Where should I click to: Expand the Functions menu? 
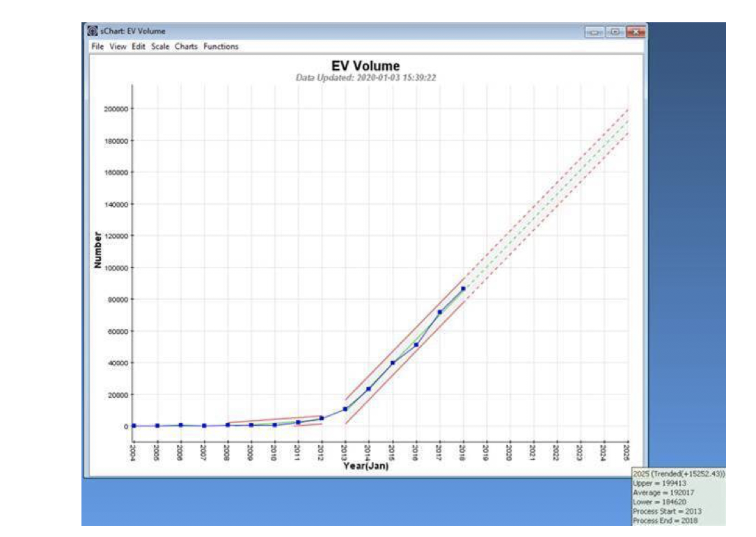click(x=221, y=47)
